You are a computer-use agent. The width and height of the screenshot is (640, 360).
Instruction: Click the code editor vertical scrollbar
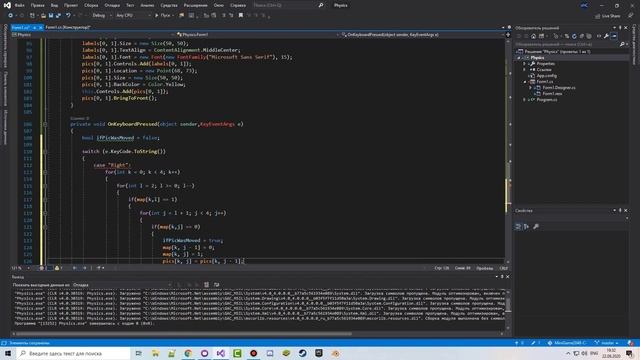[x=508, y=150]
